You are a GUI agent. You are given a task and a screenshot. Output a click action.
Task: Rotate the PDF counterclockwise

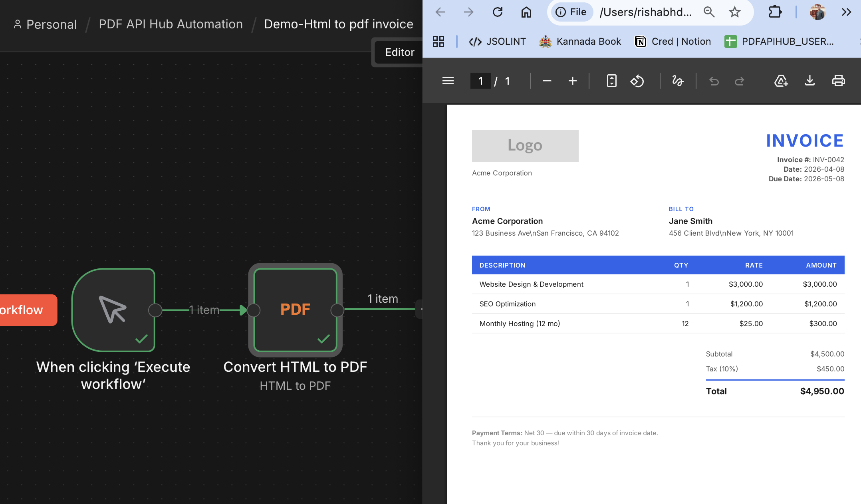point(637,81)
